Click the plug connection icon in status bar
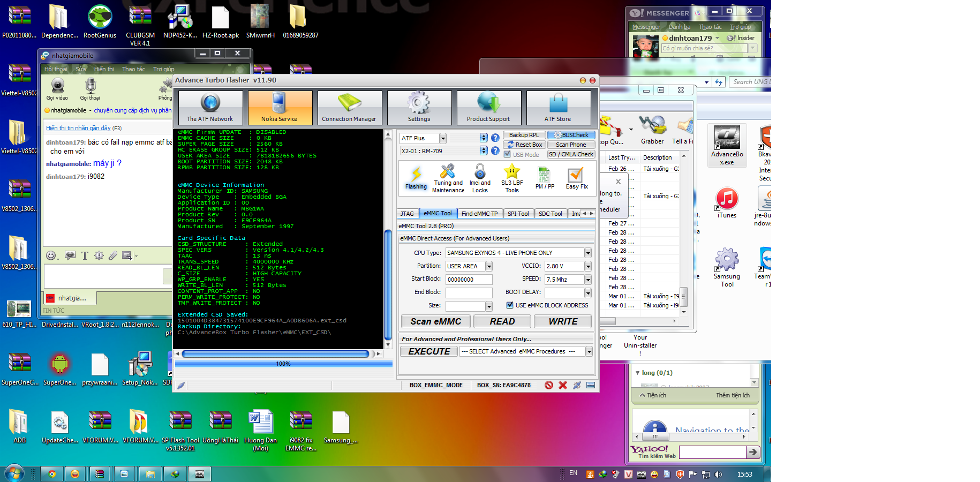The height and width of the screenshot is (482, 980). tap(577, 385)
